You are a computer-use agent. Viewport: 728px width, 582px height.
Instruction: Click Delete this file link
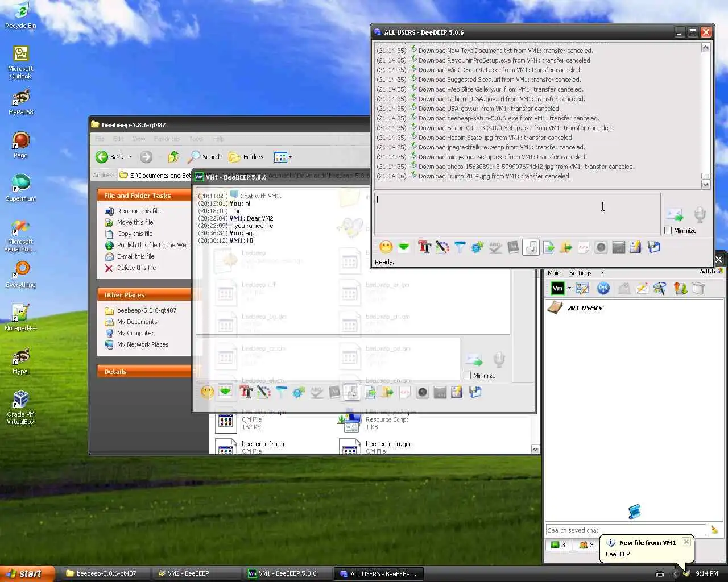(136, 268)
